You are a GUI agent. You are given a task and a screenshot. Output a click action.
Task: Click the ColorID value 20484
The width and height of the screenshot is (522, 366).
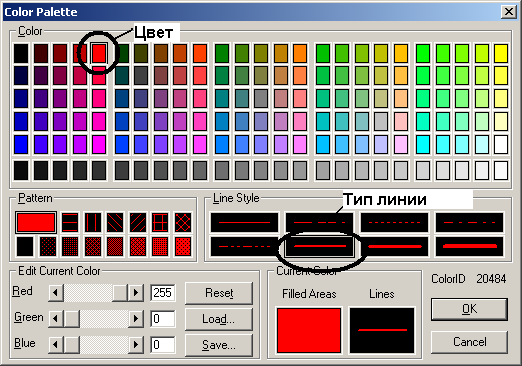(x=491, y=279)
